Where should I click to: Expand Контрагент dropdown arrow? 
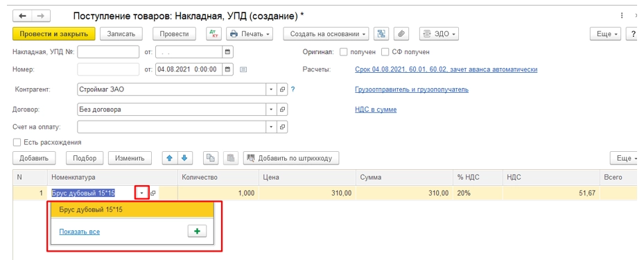click(x=272, y=89)
